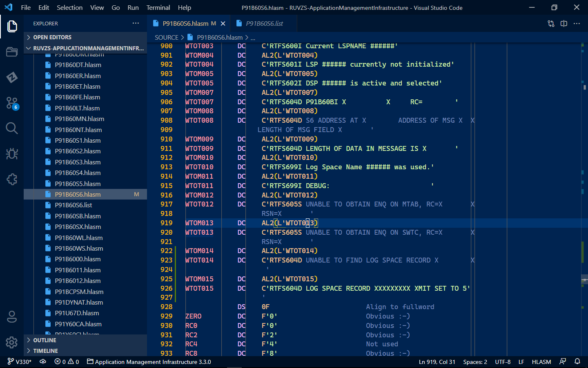
Task: Click the Accounts icon near the bottom
Action: 11,317
